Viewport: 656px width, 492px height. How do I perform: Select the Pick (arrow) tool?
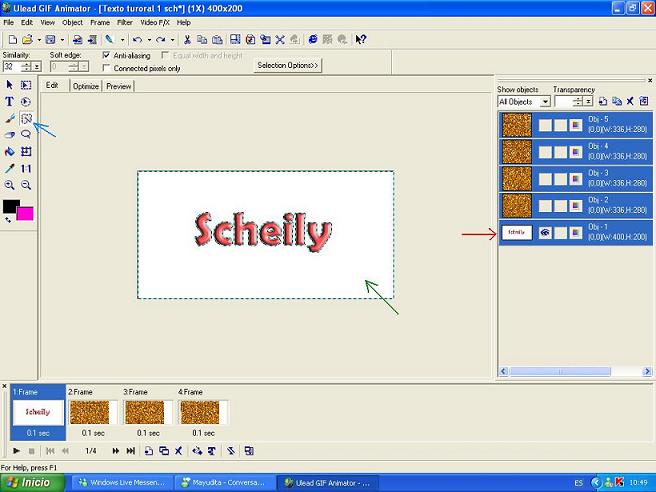(x=9, y=85)
